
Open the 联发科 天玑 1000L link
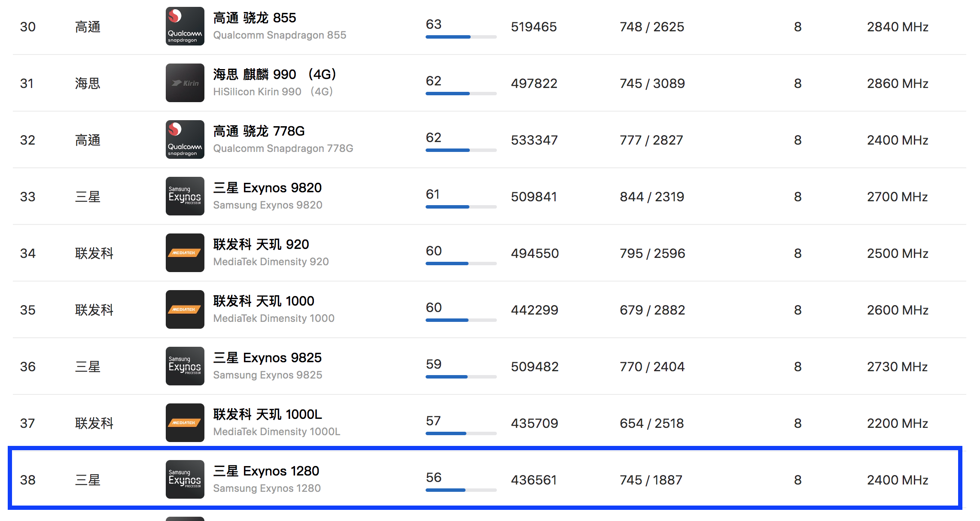268,415
